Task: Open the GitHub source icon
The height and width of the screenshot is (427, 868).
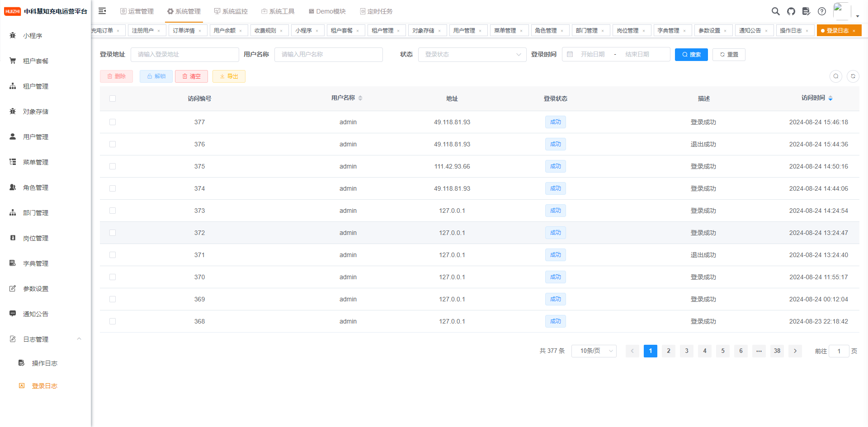Action: tap(791, 11)
